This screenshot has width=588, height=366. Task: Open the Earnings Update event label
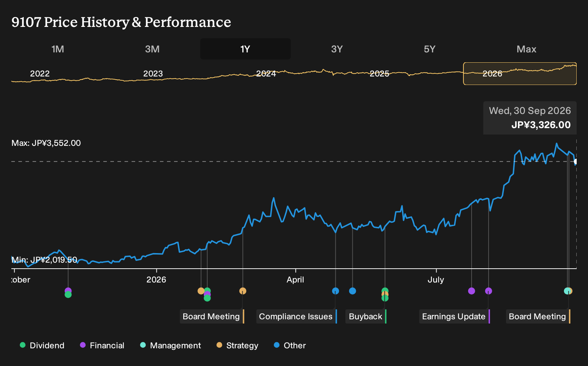(x=455, y=316)
